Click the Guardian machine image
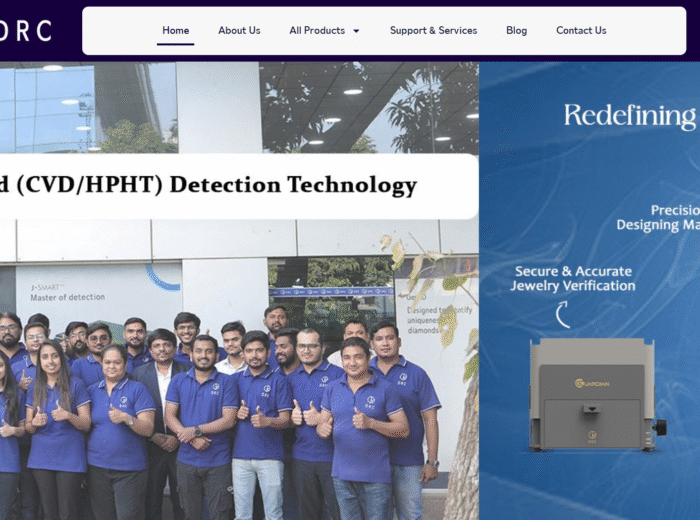 [597, 395]
